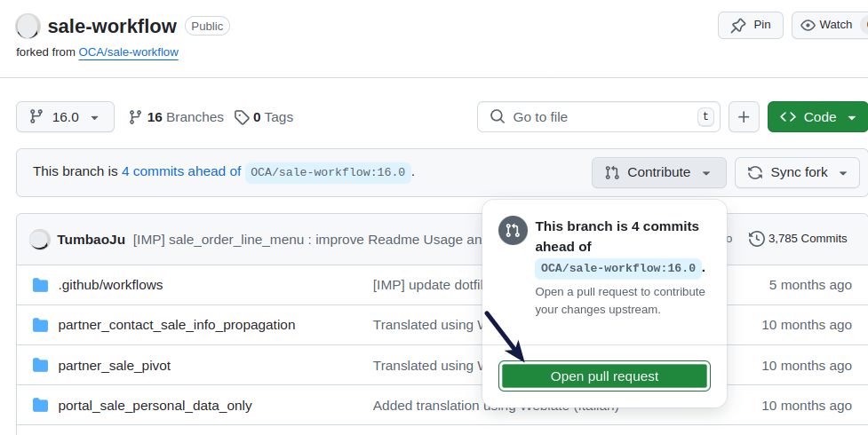This screenshot has width=868, height=435.
Task: Click the sale-workflow repository avatar icon
Action: click(28, 27)
